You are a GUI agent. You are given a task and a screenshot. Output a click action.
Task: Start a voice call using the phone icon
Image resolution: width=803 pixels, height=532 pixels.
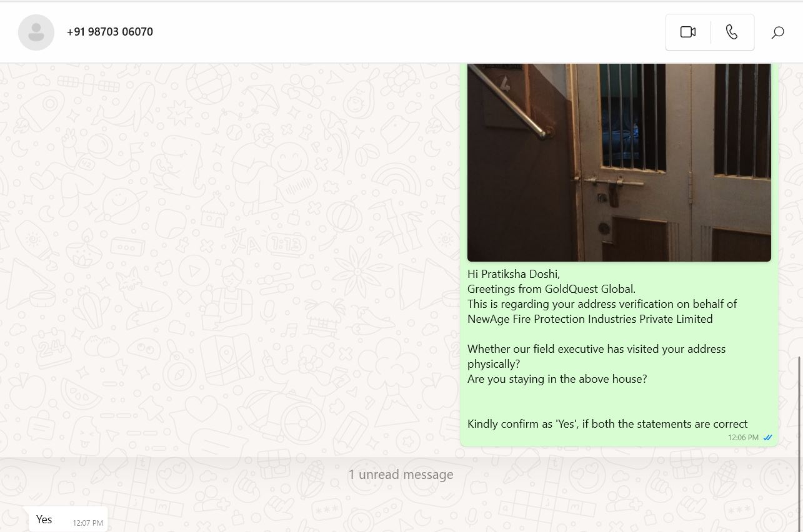732,32
